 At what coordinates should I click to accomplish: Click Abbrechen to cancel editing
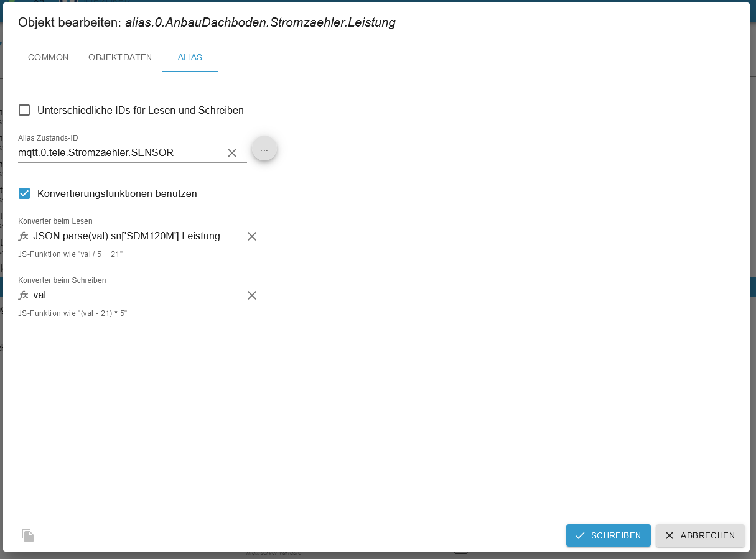coord(700,535)
